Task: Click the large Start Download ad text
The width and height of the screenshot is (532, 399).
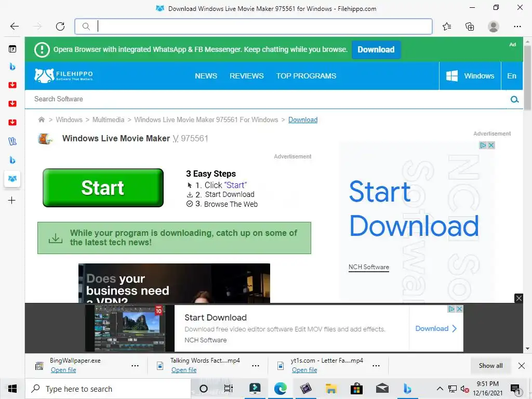Action: click(414, 209)
